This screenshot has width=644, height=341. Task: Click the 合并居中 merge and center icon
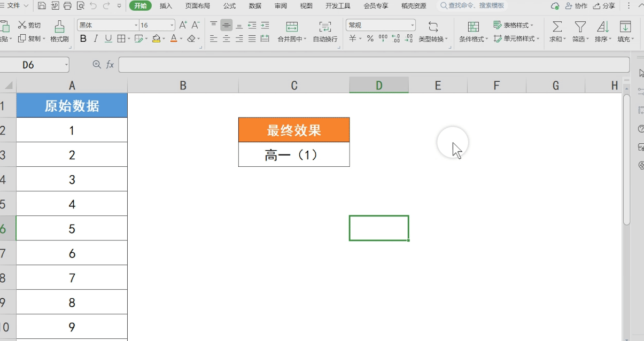292,27
